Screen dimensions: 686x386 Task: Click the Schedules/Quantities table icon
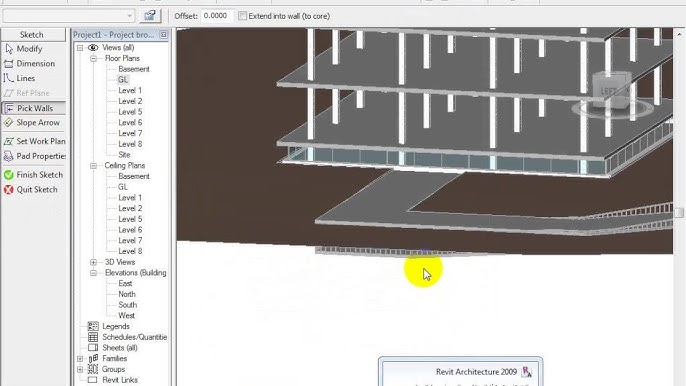point(93,337)
